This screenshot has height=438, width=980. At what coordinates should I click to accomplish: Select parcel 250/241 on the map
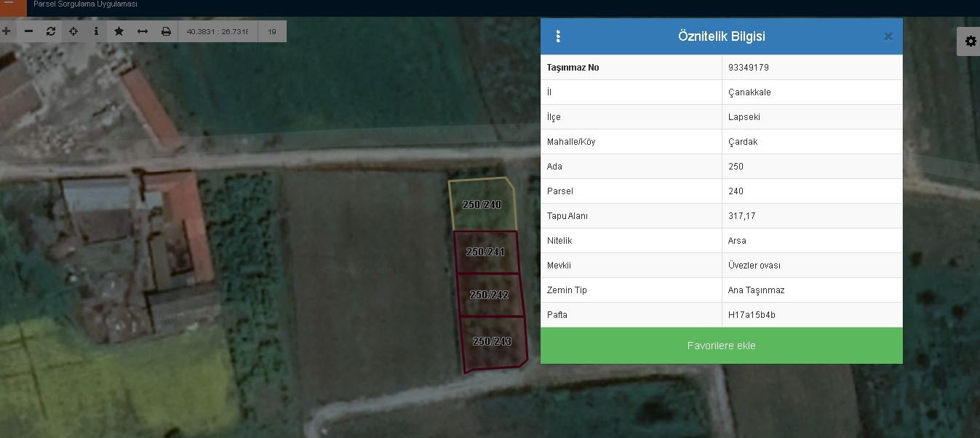tap(485, 252)
